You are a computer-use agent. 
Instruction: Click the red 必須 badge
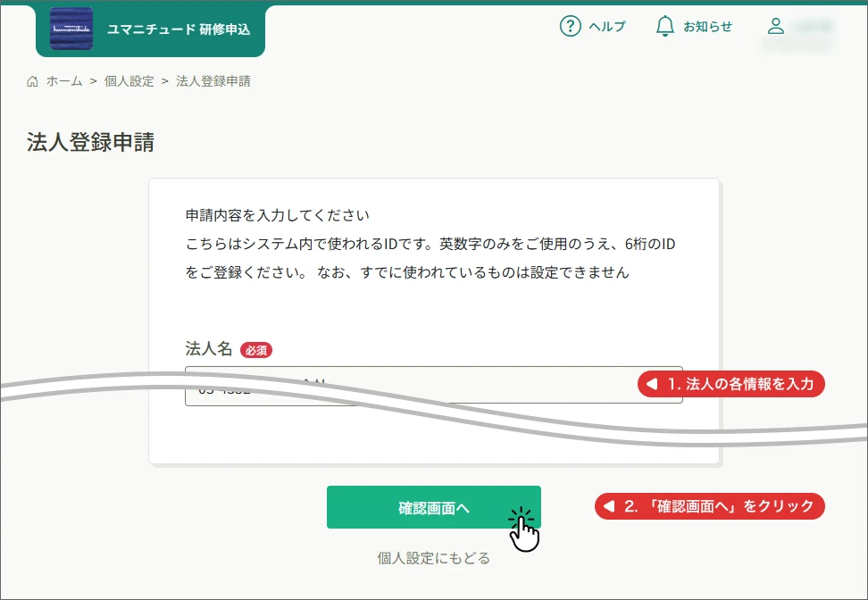[x=255, y=350]
